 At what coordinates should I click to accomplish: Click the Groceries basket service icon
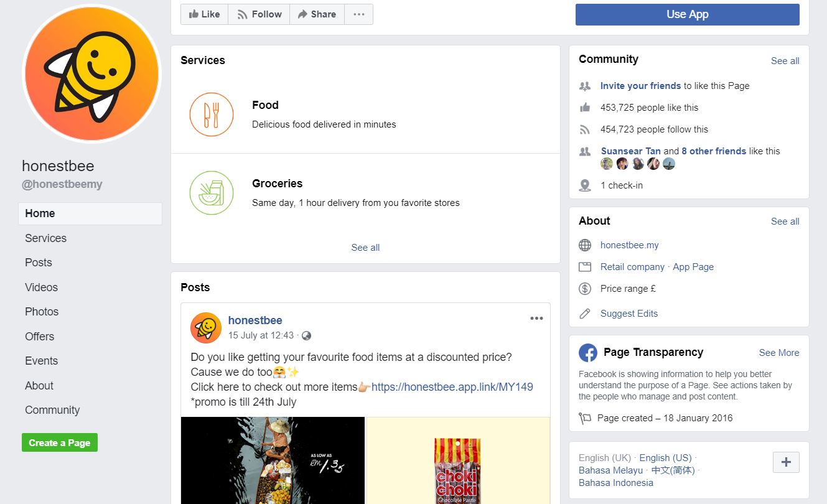pos(212,193)
